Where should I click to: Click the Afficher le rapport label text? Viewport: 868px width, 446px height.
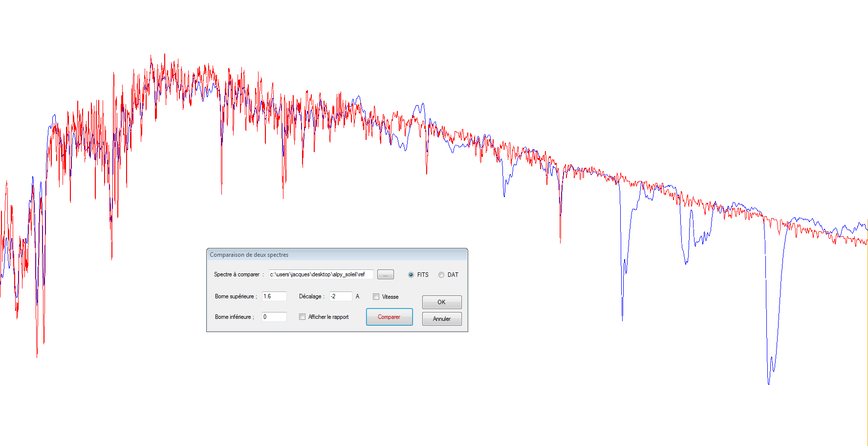click(x=328, y=317)
